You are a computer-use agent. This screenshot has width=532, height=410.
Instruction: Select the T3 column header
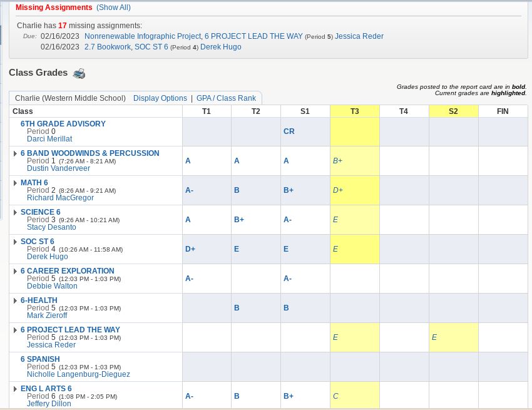tap(354, 111)
